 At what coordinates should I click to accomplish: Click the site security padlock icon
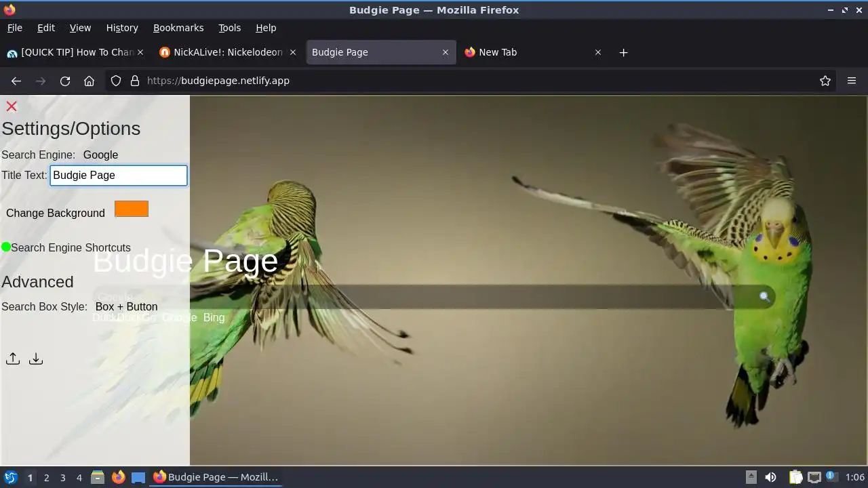[x=135, y=81]
